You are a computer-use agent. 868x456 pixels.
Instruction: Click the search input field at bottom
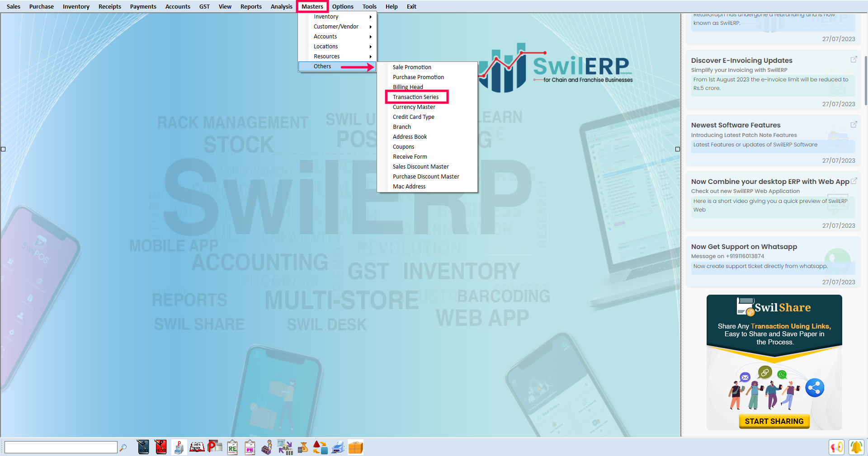click(x=61, y=447)
